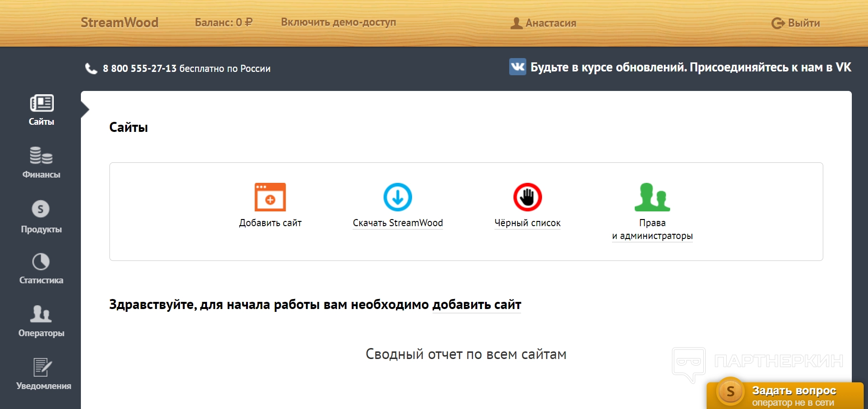Open the Finances coin stack icon
Screen dimensions: 868x409
click(x=41, y=155)
